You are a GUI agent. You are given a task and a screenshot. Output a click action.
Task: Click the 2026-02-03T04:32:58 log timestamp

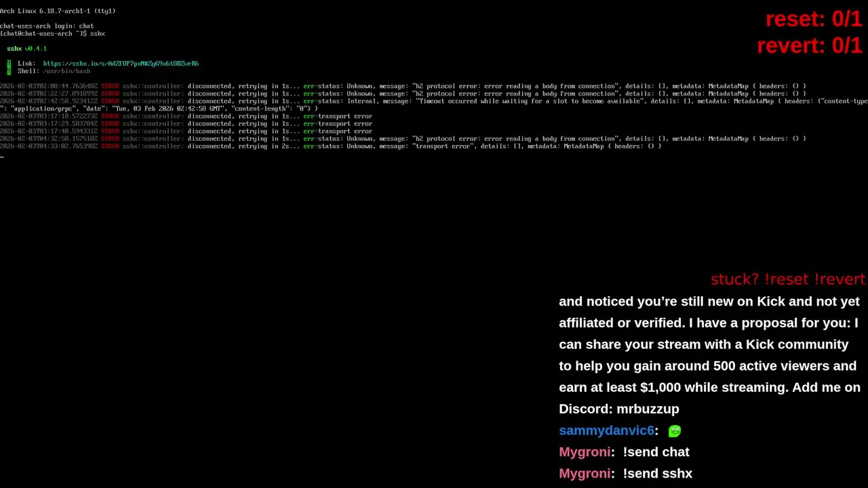tap(49, 139)
